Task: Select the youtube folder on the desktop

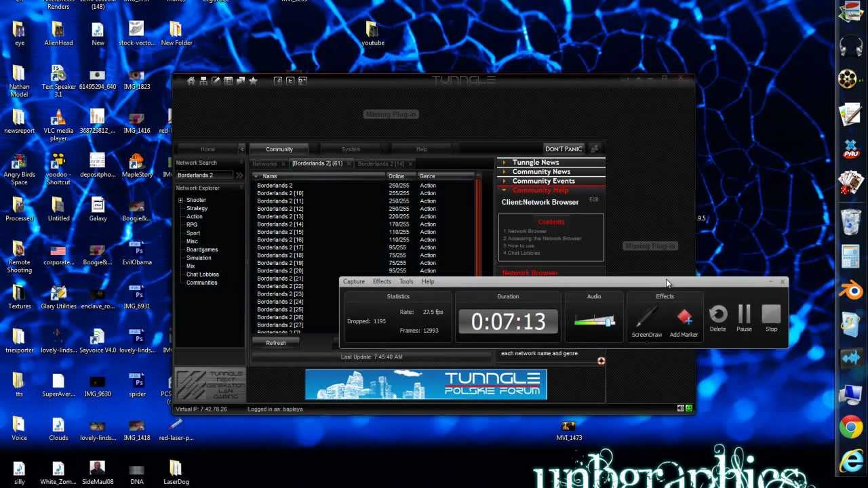Action: (372, 34)
